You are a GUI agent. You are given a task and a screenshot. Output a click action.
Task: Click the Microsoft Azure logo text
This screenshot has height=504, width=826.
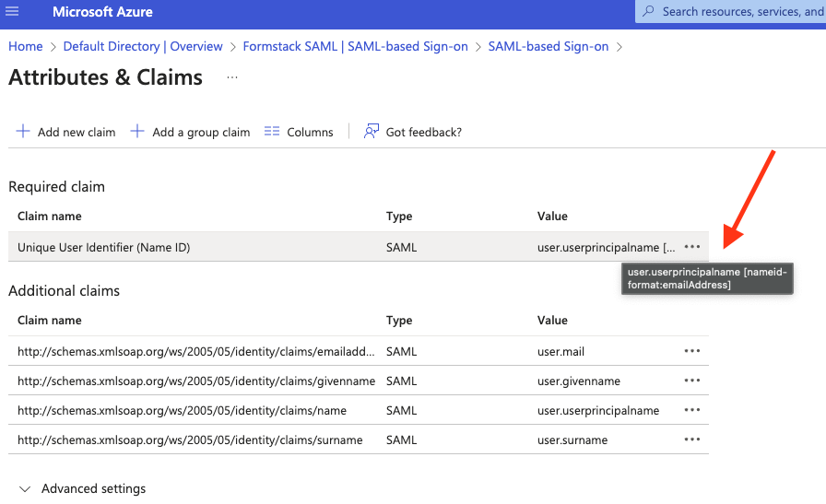(x=102, y=12)
